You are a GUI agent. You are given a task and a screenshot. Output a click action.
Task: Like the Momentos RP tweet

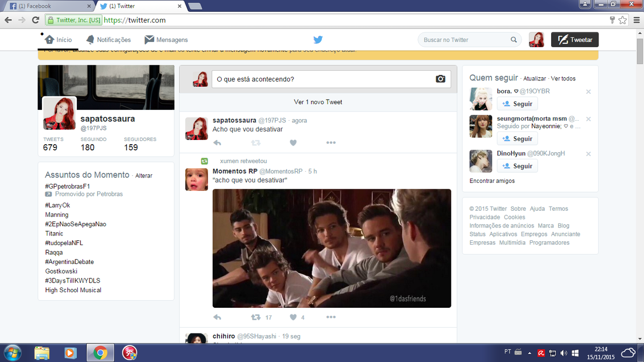click(293, 317)
